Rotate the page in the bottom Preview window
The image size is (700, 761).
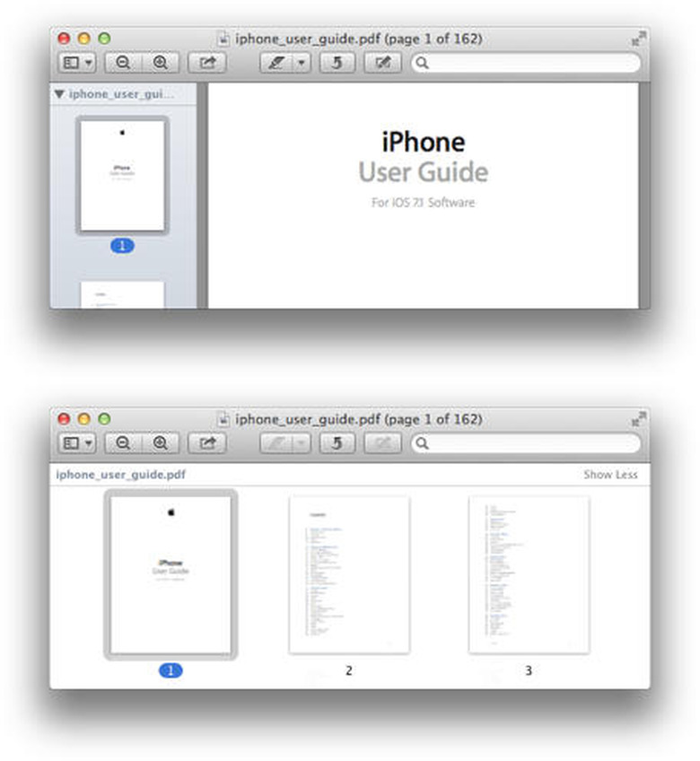pyautogui.click(x=337, y=443)
